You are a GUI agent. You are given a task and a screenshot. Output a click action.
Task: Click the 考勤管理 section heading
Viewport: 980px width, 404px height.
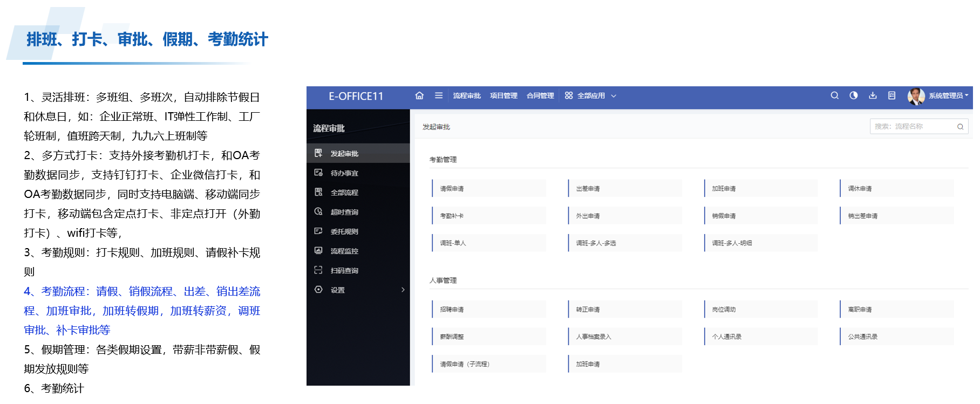[443, 159]
